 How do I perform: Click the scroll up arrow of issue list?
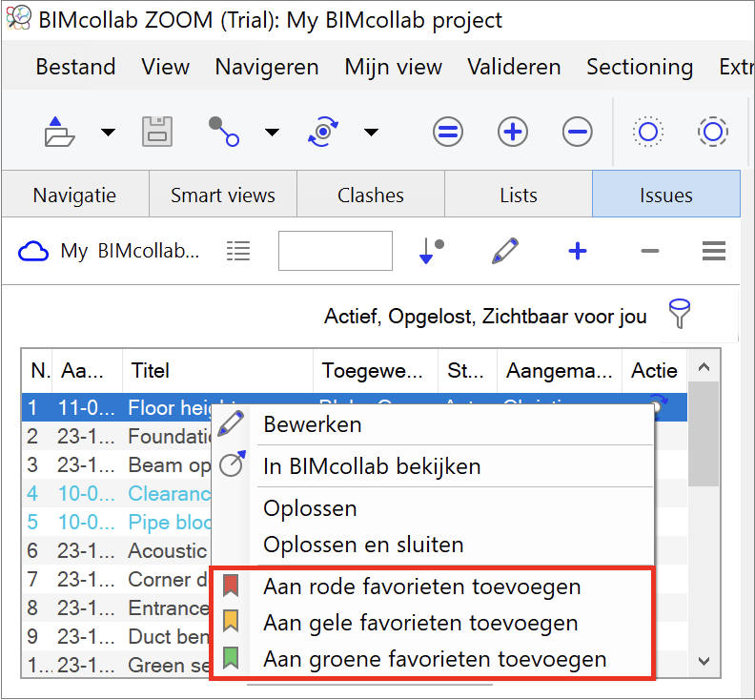coord(704,367)
